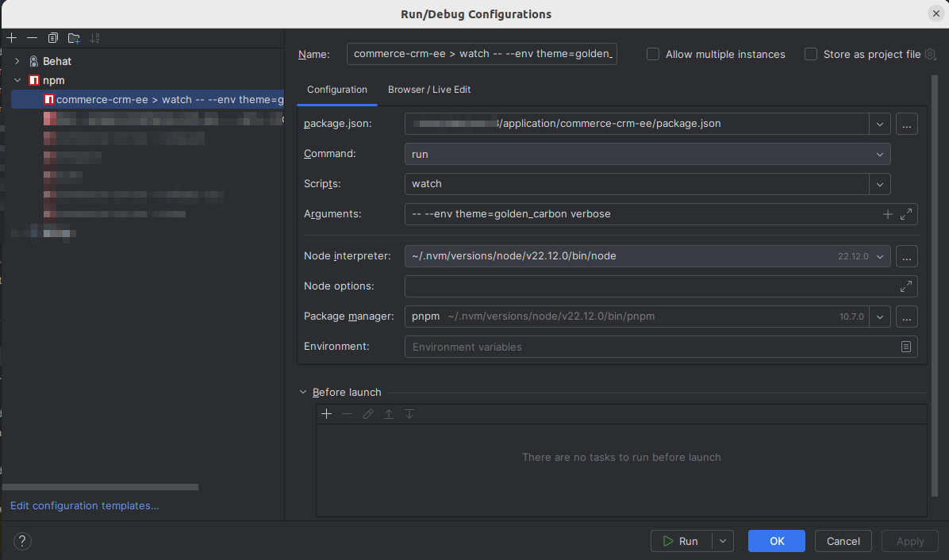Switch to the Configuration tab
Screen dimensions: 949x560
[x=337, y=90]
